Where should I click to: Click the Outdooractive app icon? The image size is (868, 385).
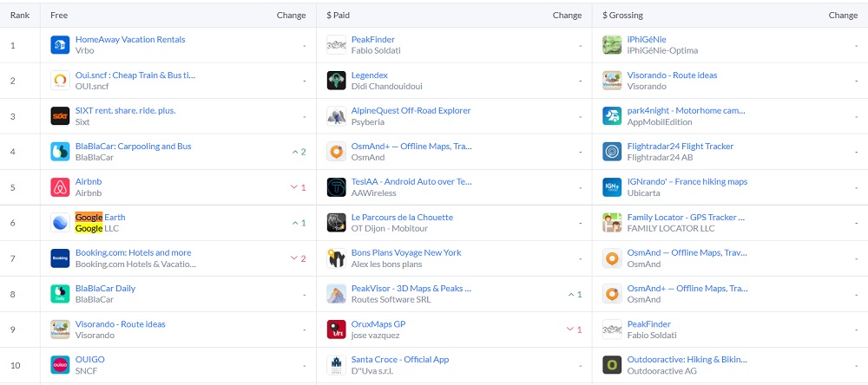(612, 365)
